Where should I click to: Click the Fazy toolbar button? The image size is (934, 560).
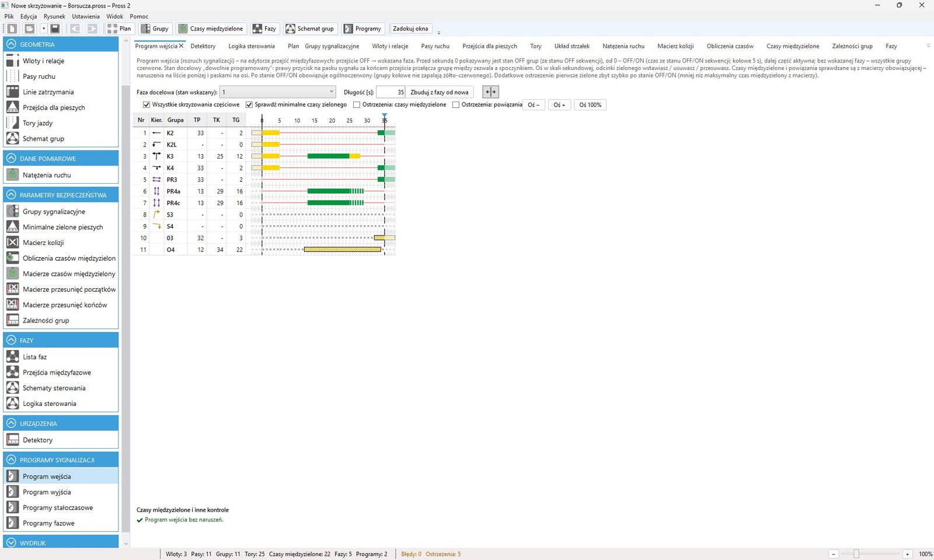click(264, 29)
